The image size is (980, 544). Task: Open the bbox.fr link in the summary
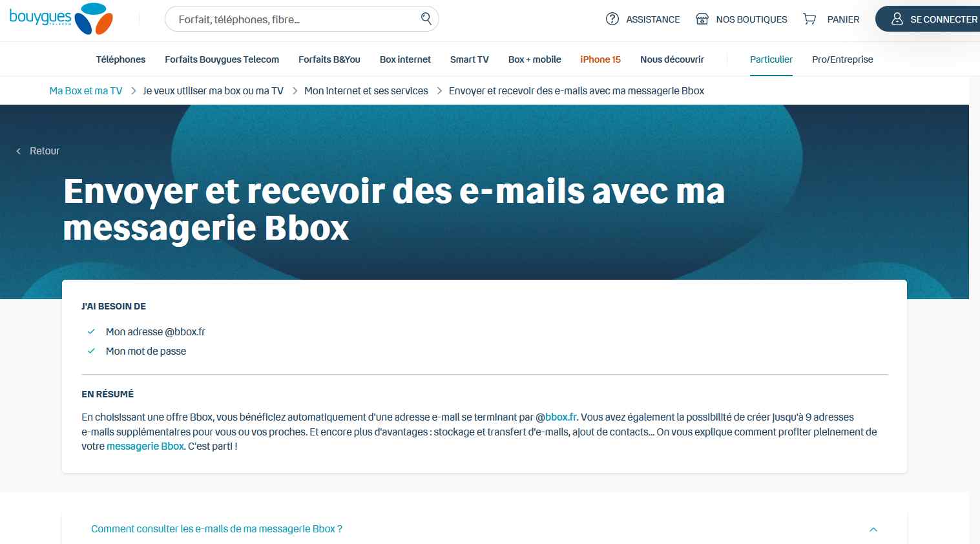(x=561, y=417)
